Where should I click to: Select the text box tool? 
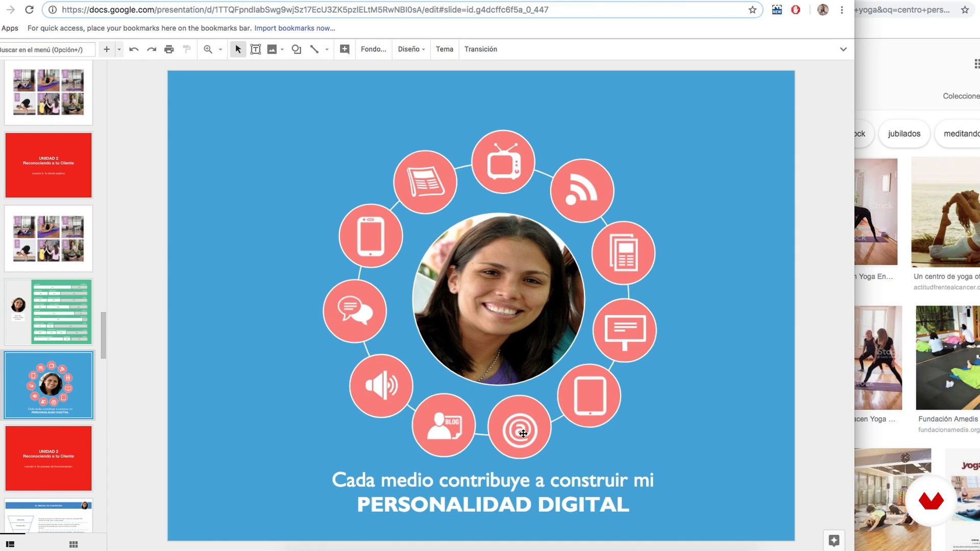256,49
